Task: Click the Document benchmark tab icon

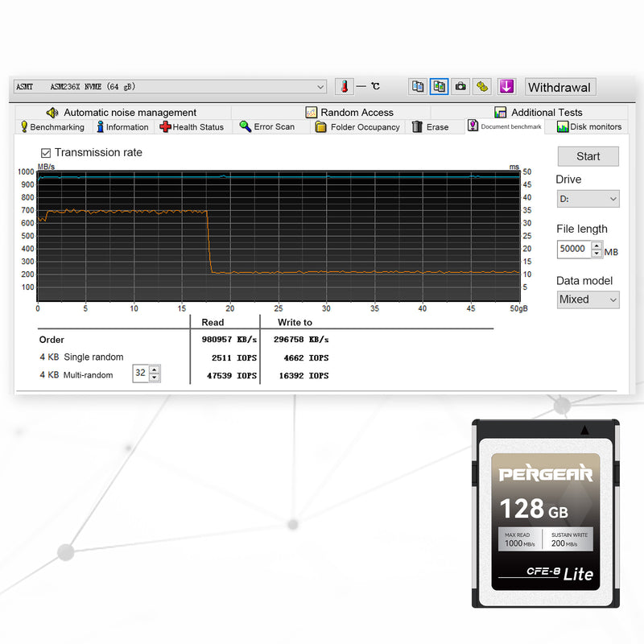Action: (x=473, y=126)
